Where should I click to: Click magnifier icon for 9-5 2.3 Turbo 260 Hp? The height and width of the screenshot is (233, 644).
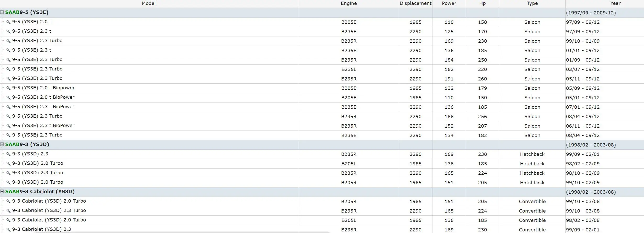click(8, 79)
